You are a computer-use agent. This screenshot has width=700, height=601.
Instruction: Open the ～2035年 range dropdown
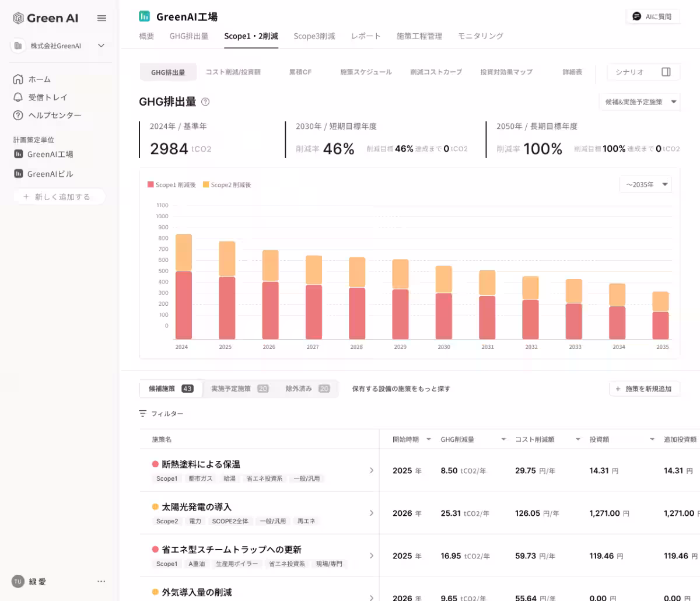[x=645, y=184]
